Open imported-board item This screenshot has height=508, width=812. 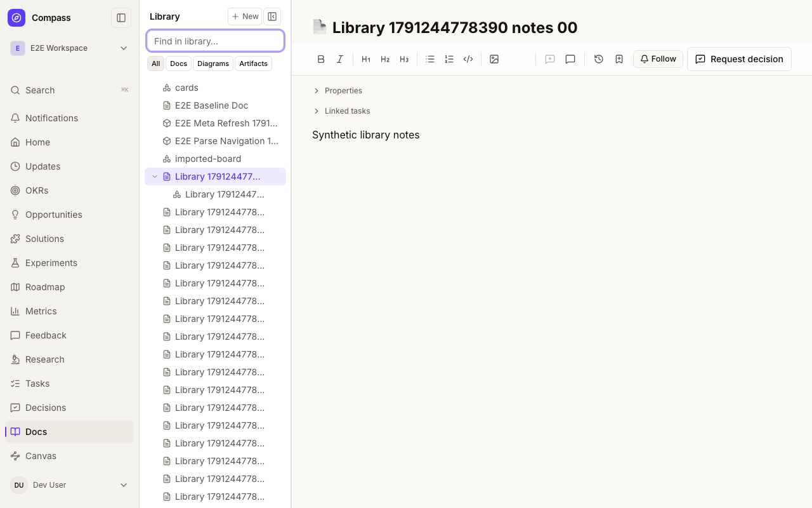[x=216, y=159]
